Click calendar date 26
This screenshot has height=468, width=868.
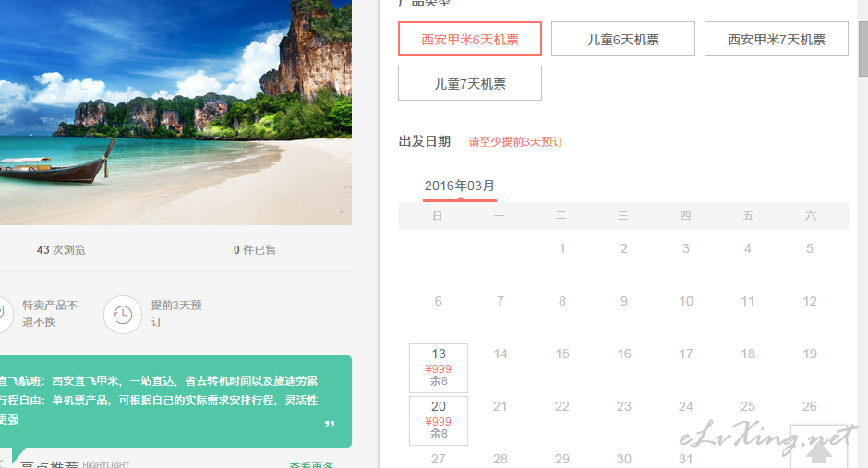[809, 406]
